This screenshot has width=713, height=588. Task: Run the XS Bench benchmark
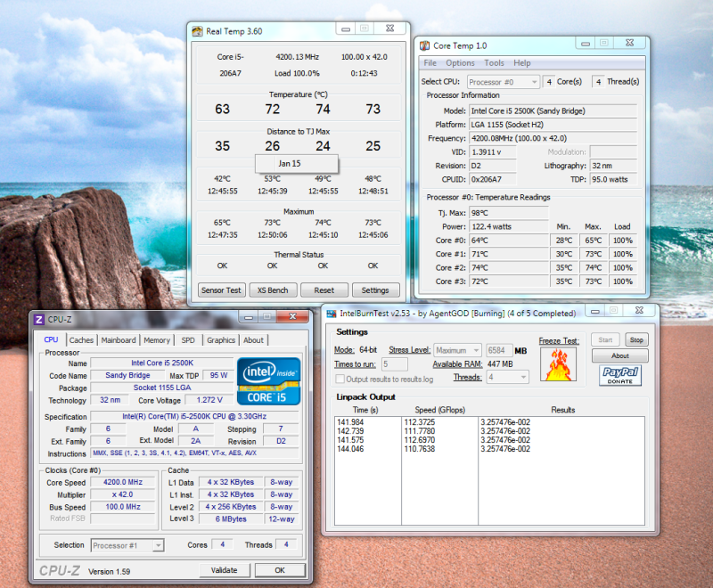point(273,290)
